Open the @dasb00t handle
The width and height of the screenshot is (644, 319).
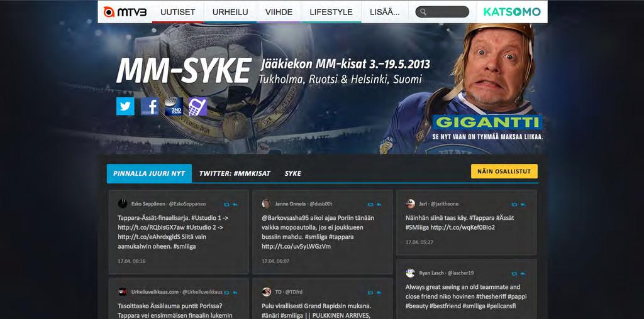click(321, 204)
